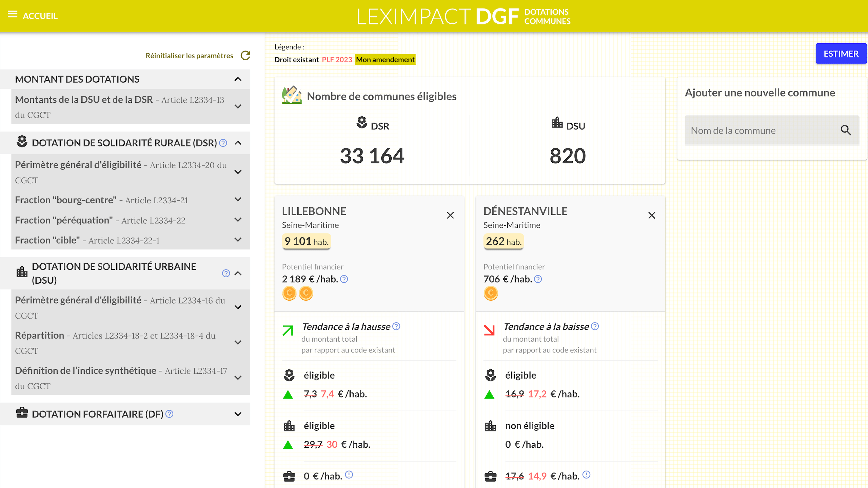Expand Fraction cible Article L2334-22-1
Image resolution: width=868 pixels, height=488 pixels.
coord(238,240)
